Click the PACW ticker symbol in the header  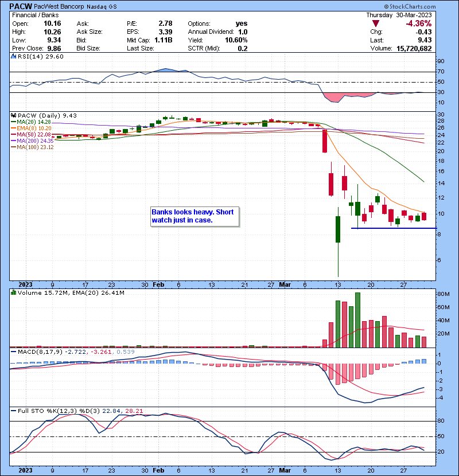pyautogui.click(x=20, y=6)
